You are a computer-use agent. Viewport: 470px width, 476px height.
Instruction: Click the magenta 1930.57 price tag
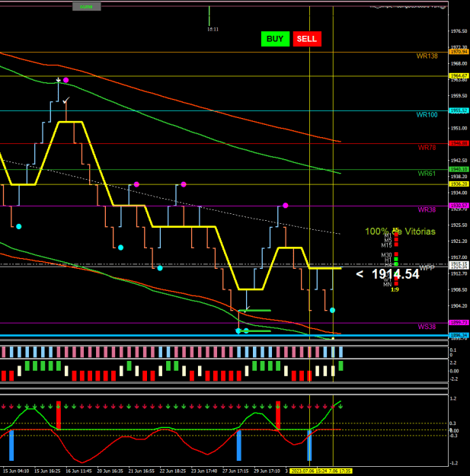pyautogui.click(x=459, y=206)
